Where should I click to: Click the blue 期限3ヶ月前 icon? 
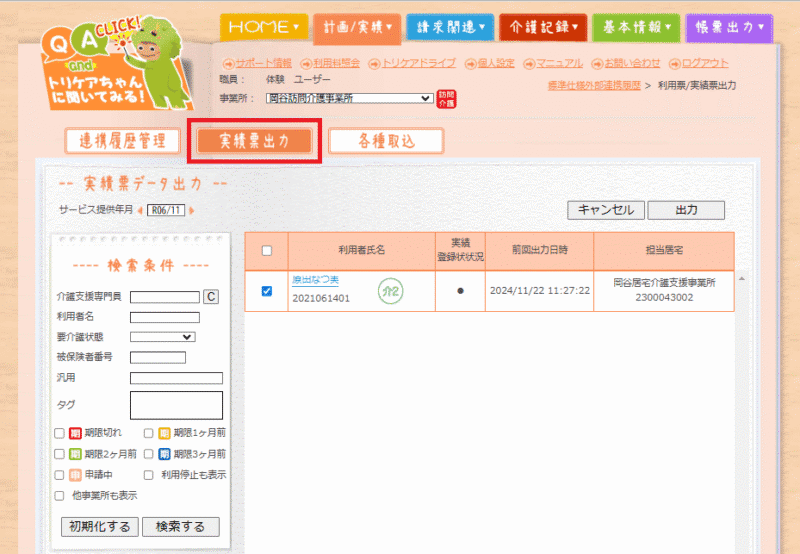coord(163,454)
